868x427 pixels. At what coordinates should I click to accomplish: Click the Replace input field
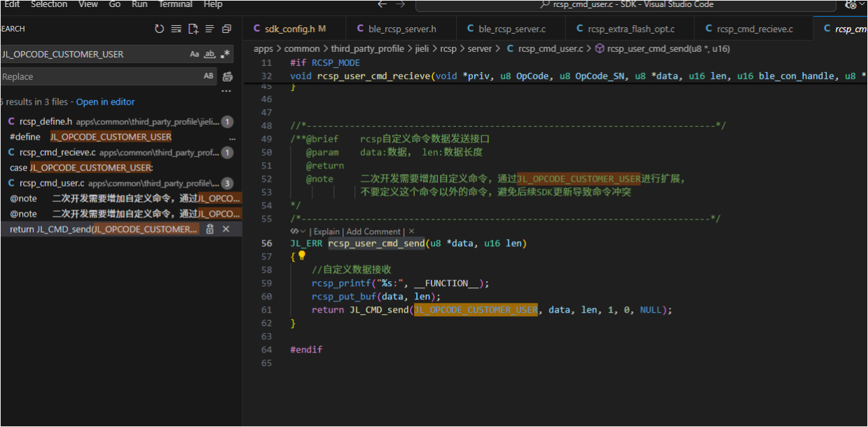102,76
